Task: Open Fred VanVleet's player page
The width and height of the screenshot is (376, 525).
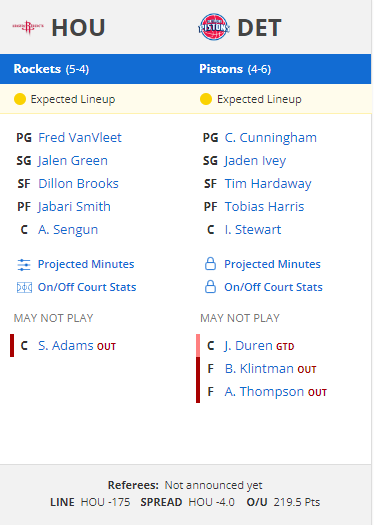Action: 80,138
